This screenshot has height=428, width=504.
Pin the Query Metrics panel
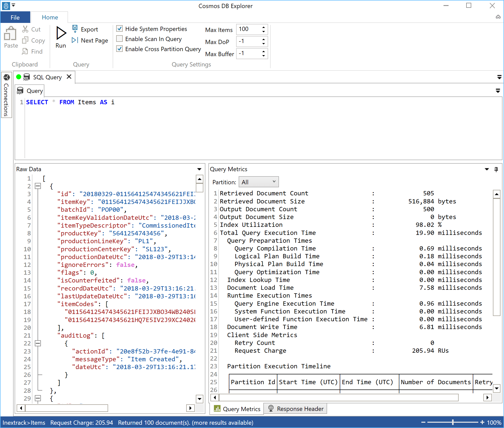496,169
